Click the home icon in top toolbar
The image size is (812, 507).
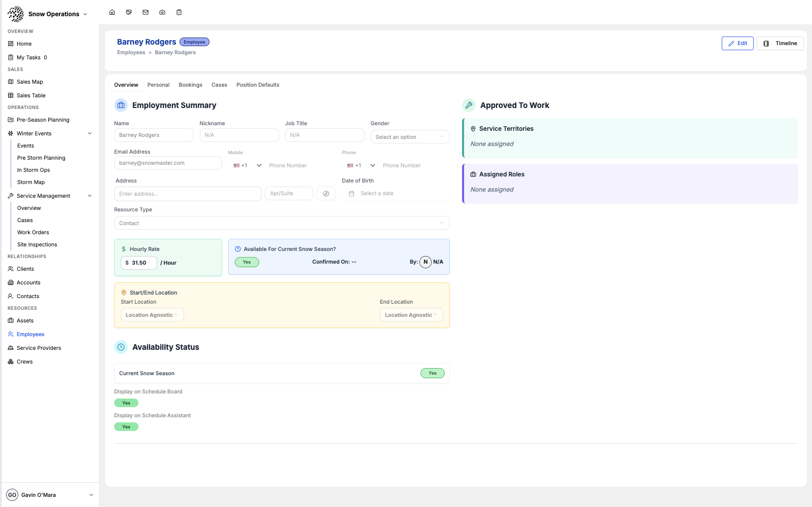coord(112,12)
